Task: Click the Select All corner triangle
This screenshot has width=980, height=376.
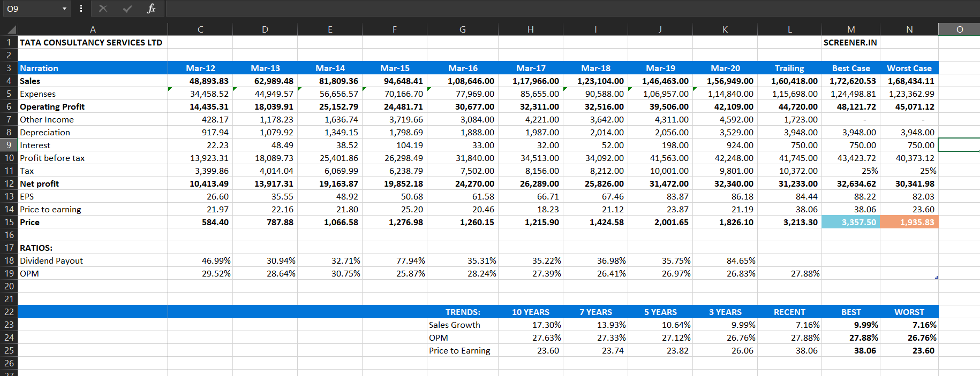Action: (x=11, y=29)
